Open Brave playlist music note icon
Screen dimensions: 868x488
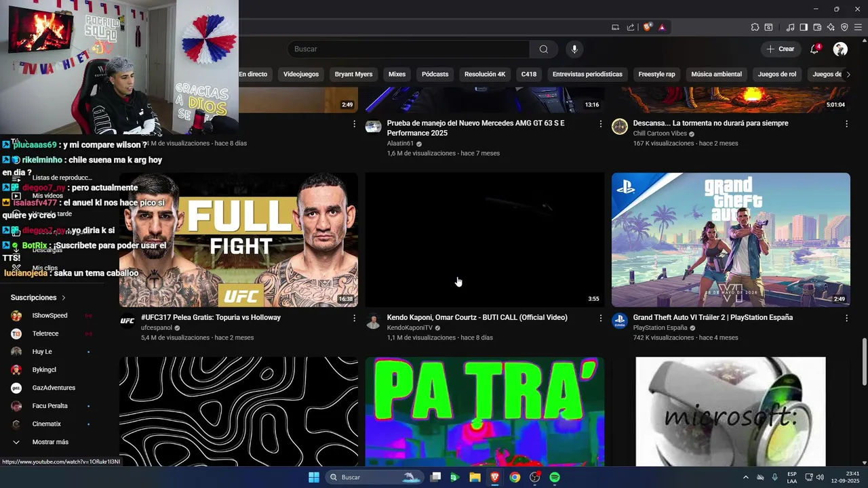coord(790,27)
